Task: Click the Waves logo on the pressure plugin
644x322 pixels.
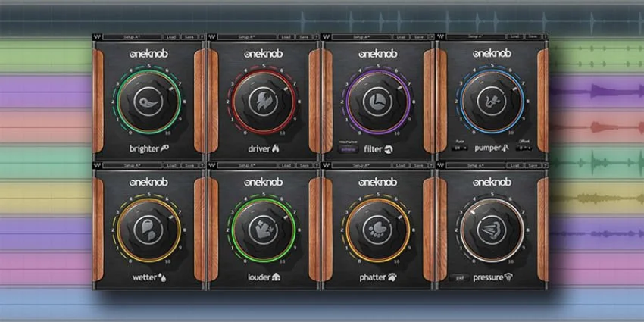Action: click(x=441, y=165)
